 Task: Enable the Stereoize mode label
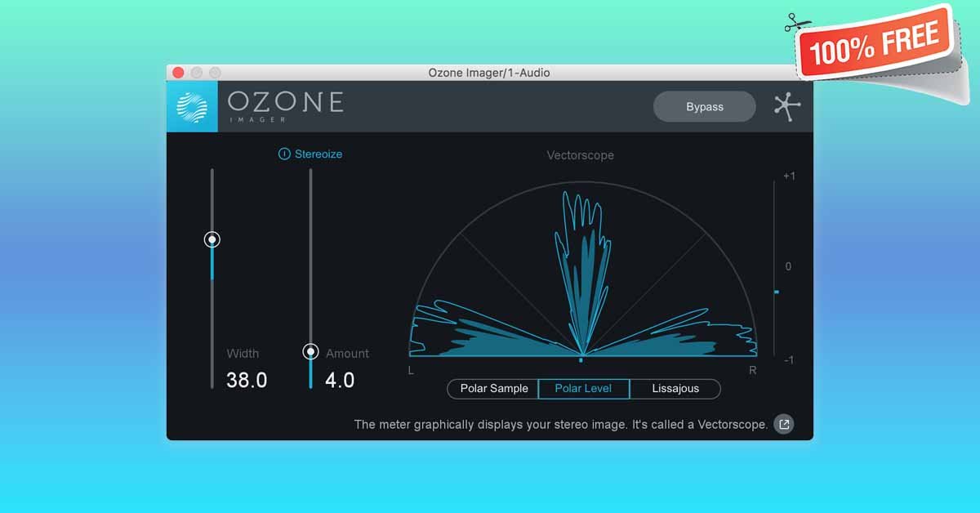click(x=318, y=154)
